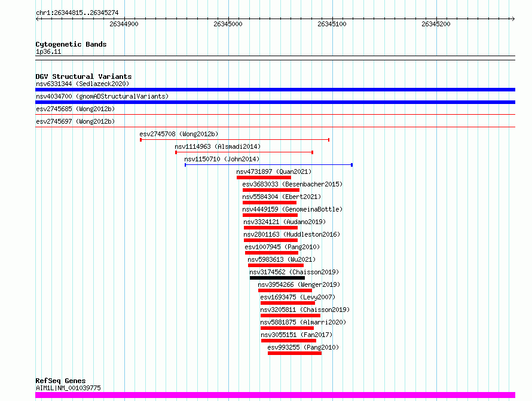Viewport: 532px width, 401px height.
Task: Select the red bar under nsv4731897
Action: pyautogui.click(x=264, y=177)
